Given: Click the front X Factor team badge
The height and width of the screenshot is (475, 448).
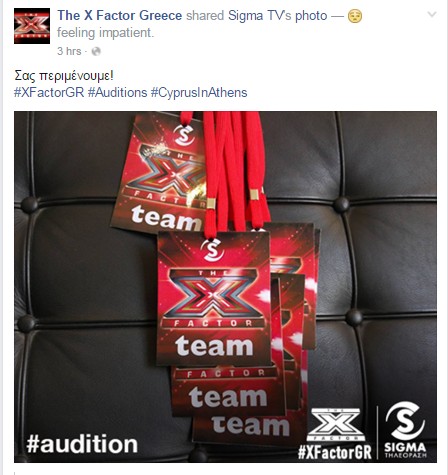Looking at the screenshot, I should [x=213, y=299].
